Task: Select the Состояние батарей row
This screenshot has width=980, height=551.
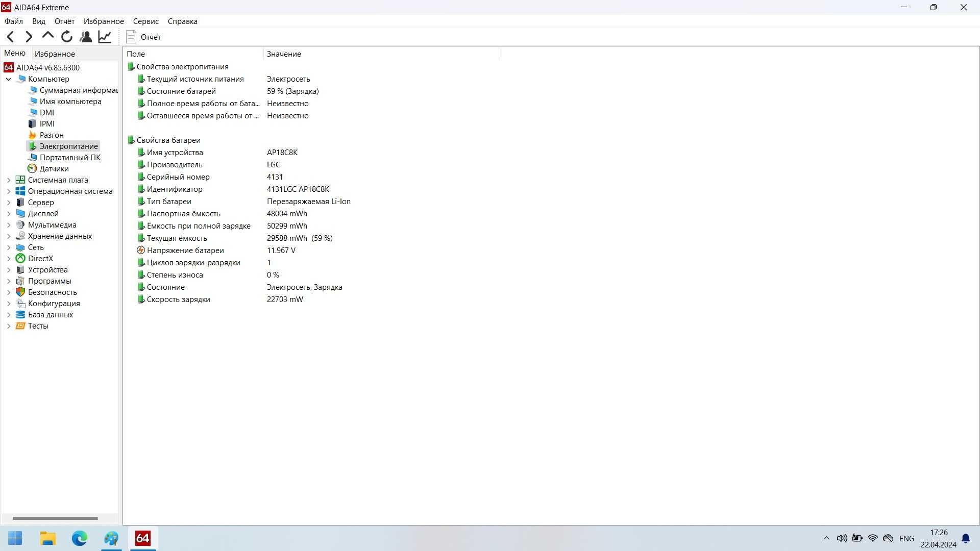Action: click(x=310, y=91)
